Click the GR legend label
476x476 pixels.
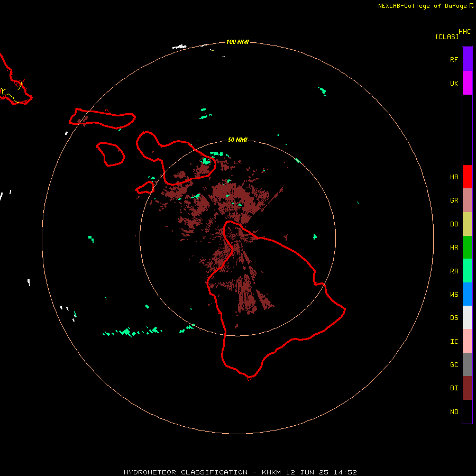(x=454, y=200)
